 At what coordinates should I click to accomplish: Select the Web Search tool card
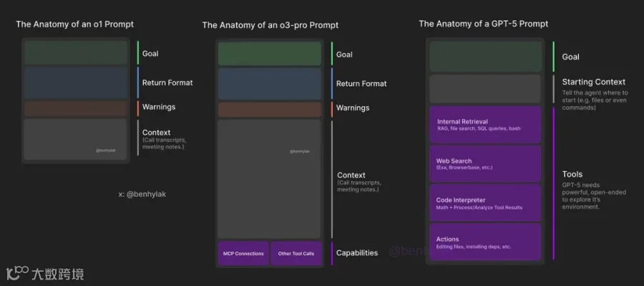pos(485,163)
